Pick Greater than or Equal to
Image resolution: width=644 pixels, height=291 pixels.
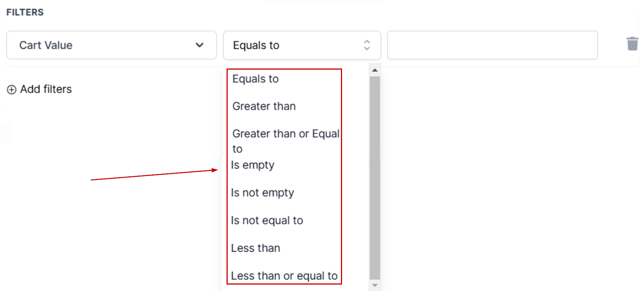coord(285,141)
